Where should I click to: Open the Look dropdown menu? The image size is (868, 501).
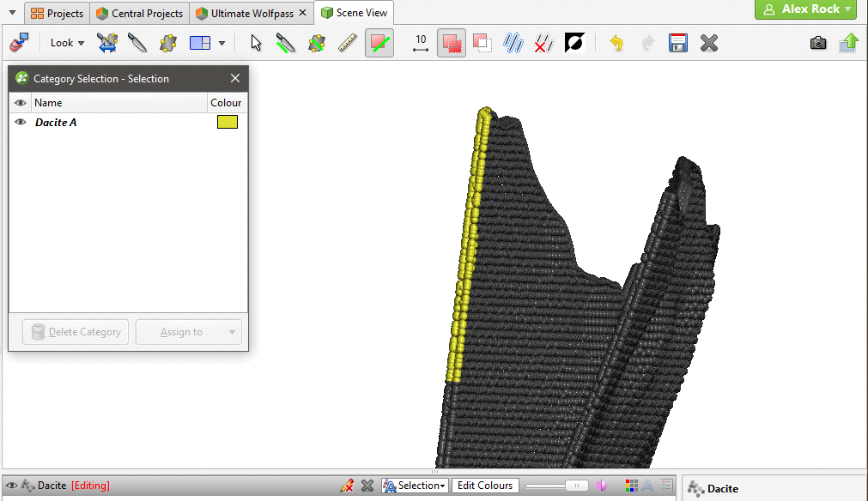coord(67,43)
